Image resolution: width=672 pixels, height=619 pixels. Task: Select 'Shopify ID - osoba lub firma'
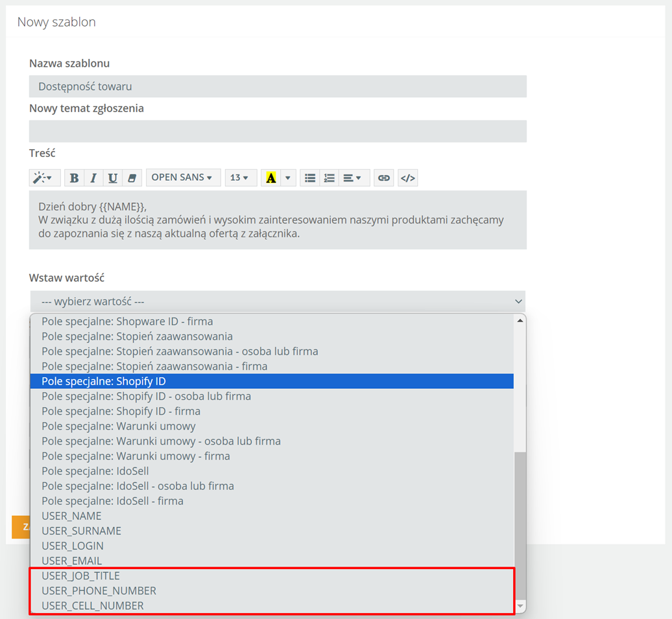click(x=272, y=396)
